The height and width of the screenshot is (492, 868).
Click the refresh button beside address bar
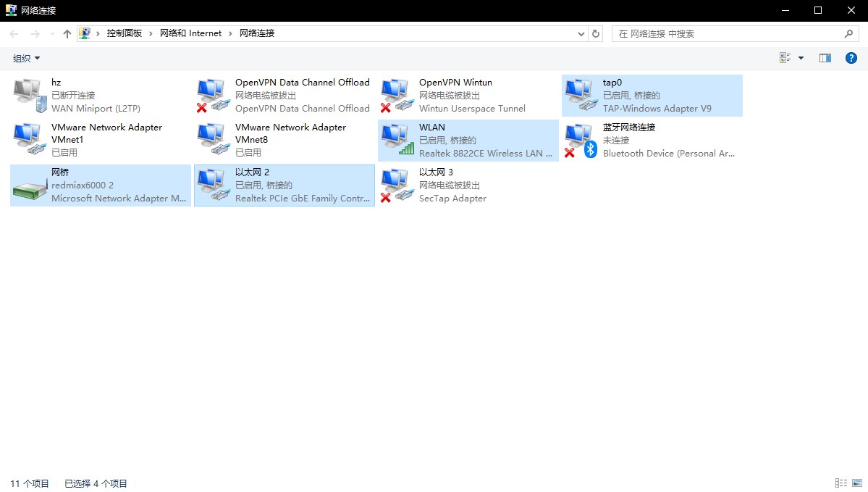tap(596, 33)
